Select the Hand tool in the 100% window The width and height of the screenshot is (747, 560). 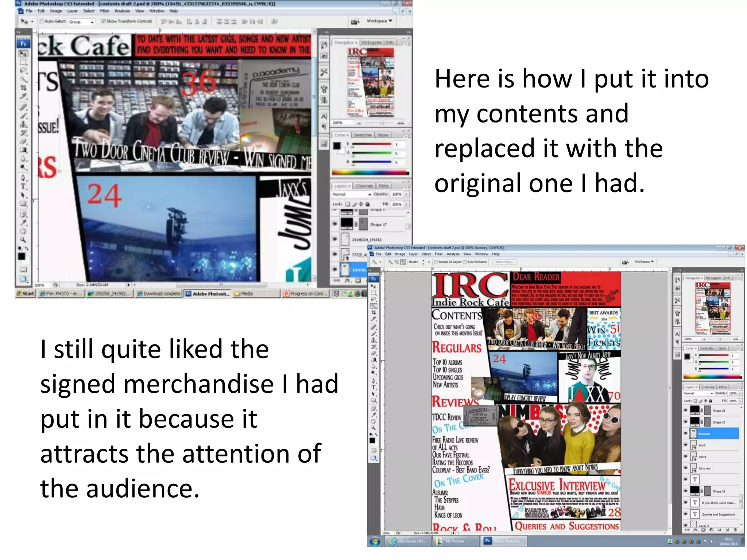click(373, 421)
